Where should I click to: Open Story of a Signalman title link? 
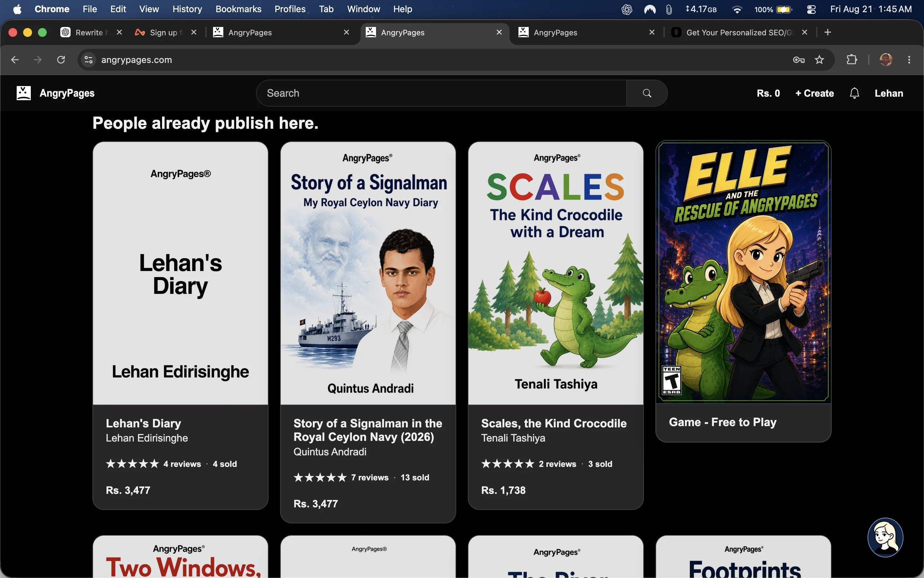368,430
